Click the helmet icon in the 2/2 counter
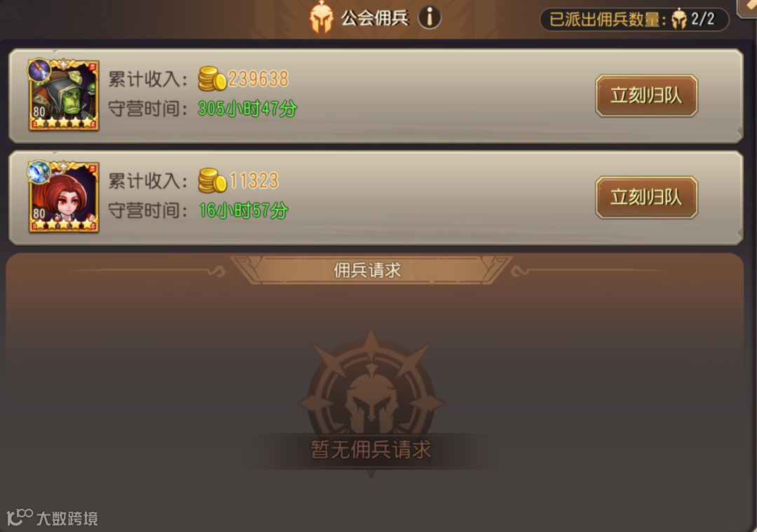The image size is (757, 532). click(x=678, y=20)
